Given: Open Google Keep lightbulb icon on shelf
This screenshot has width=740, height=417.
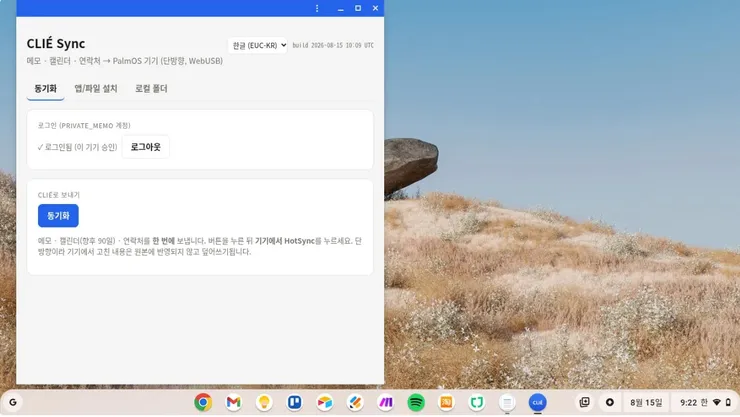Looking at the screenshot, I should click(264, 402).
